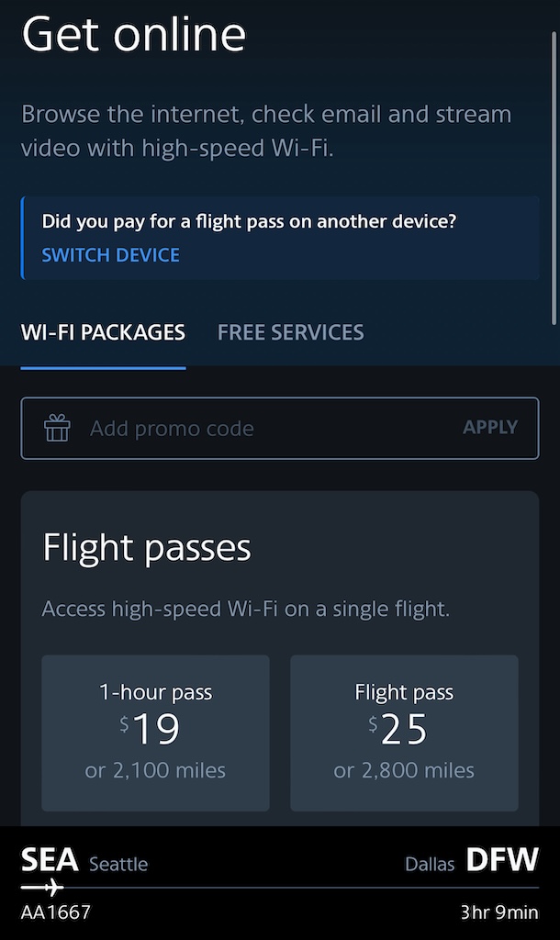The image size is (560, 940).
Task: Click the Get online page heading
Action: 134,35
